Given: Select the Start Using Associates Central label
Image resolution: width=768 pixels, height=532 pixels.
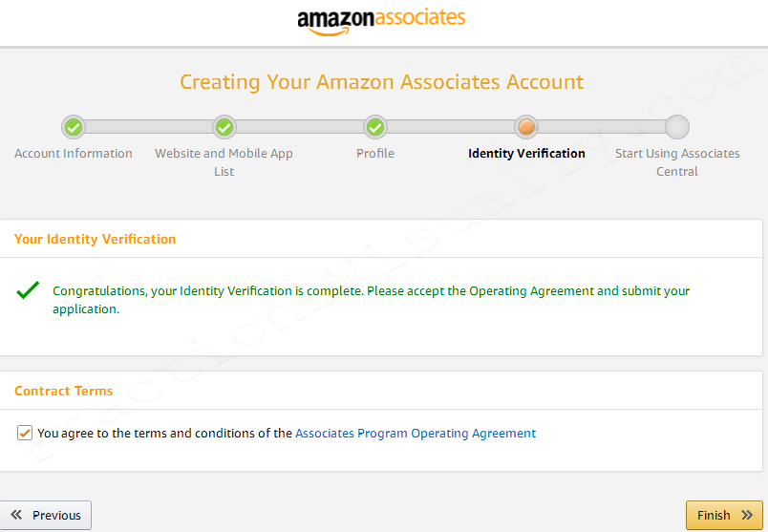Looking at the screenshot, I should click(677, 162).
